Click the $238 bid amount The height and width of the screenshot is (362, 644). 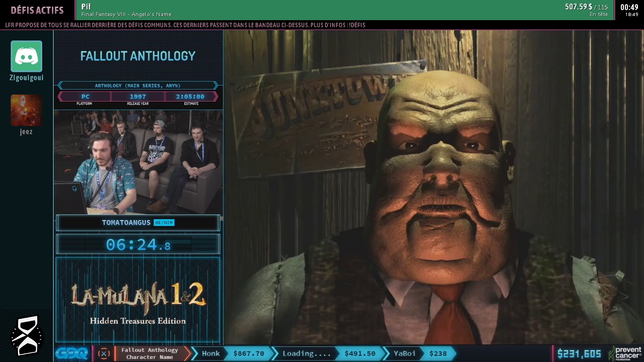pos(438,353)
